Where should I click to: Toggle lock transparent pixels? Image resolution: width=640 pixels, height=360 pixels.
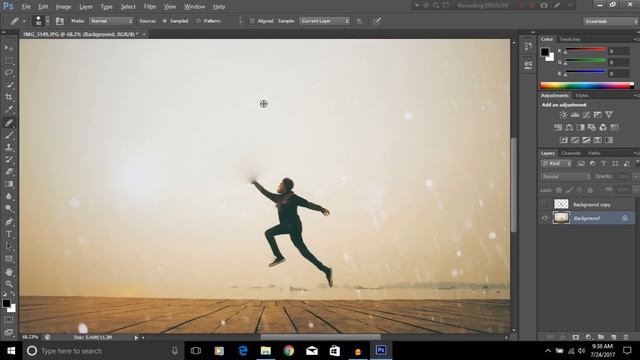click(x=559, y=190)
